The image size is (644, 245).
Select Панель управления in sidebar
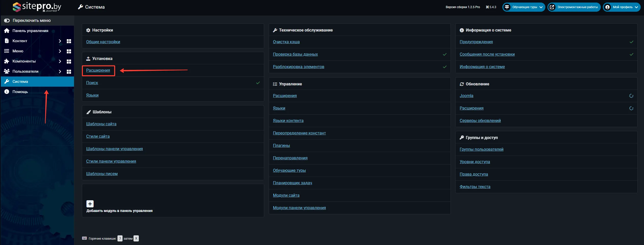pos(30,31)
